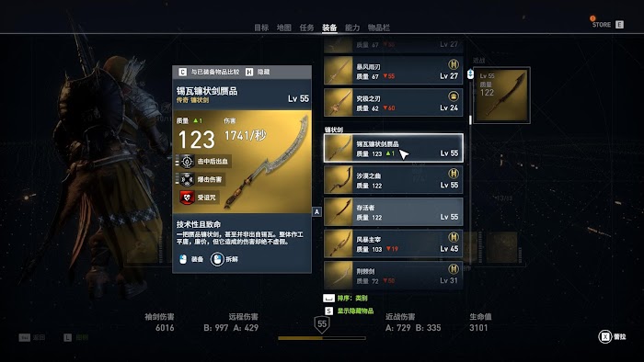Viewport: 644px width, 362px height.
Task: Click the mouse icon beside 装备
Action: [x=183, y=259]
